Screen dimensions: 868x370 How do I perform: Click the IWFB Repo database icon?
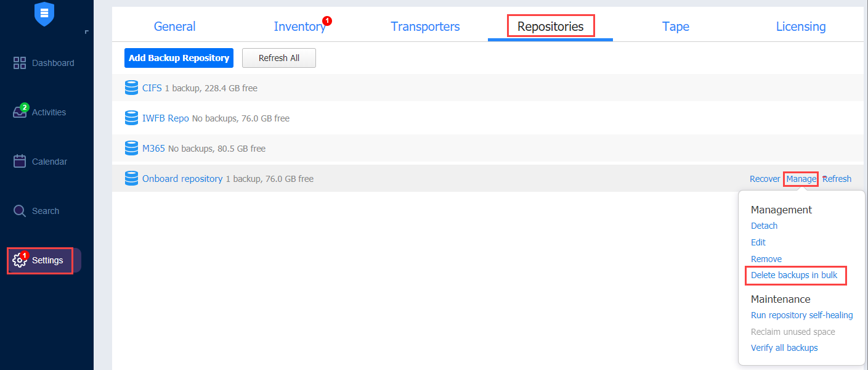(x=131, y=118)
